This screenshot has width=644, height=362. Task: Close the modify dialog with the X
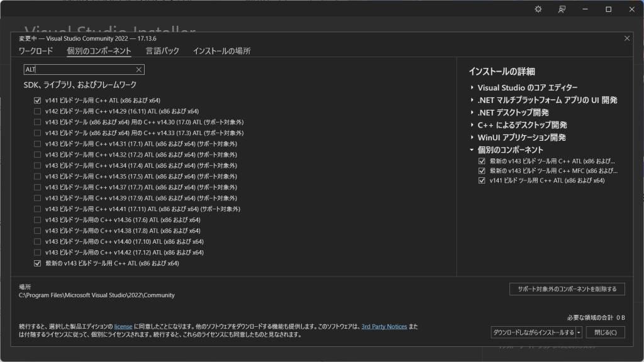tap(627, 38)
